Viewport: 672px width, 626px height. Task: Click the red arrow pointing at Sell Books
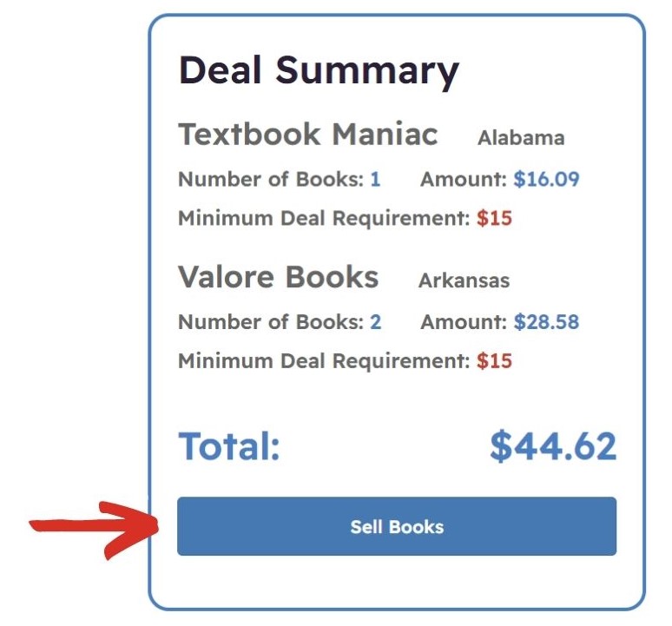pyautogui.click(x=95, y=530)
